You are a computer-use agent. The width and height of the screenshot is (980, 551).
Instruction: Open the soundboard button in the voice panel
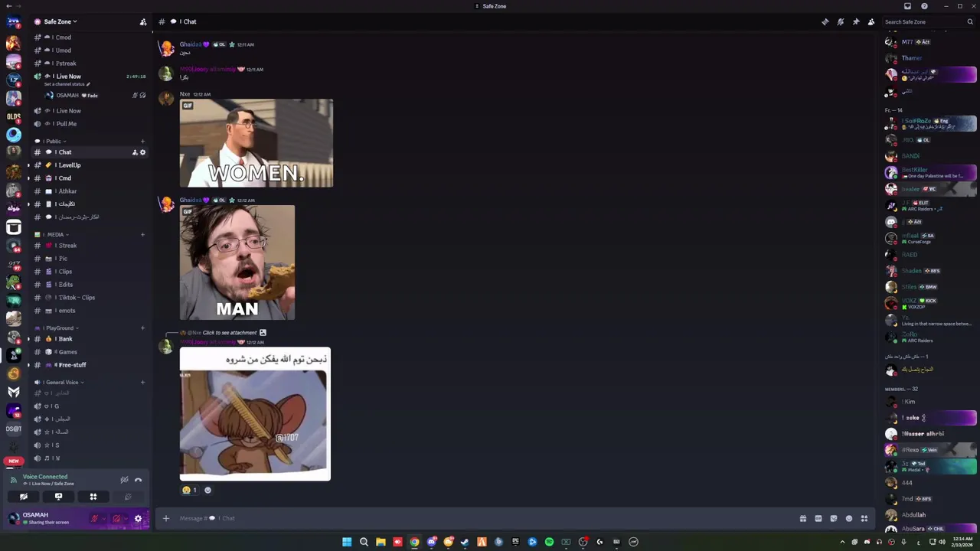[128, 497]
